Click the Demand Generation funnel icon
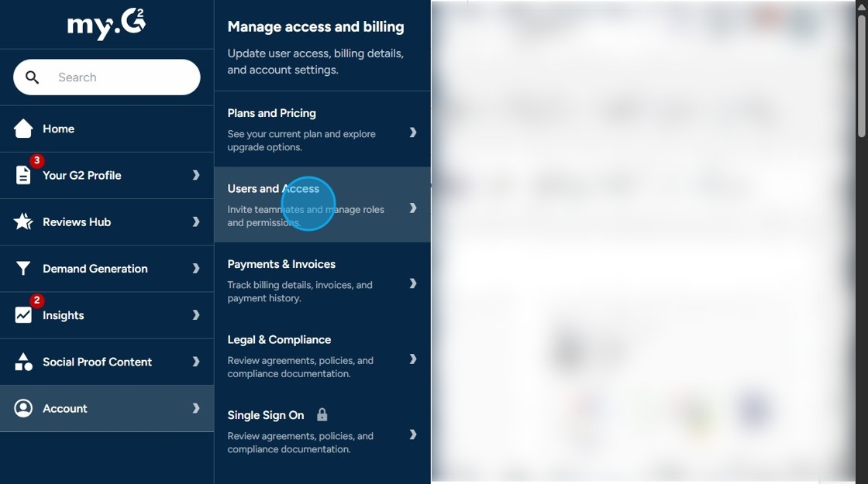Viewport: 868px width, 484px height. pyautogui.click(x=23, y=268)
